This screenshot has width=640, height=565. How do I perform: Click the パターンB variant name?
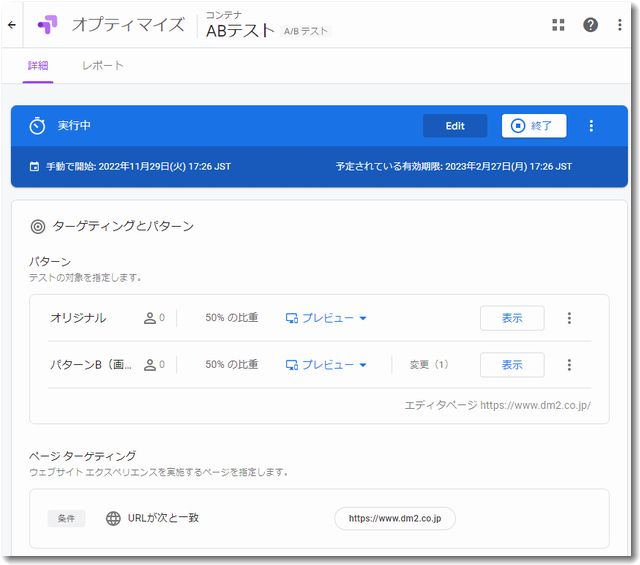pyautogui.click(x=91, y=365)
